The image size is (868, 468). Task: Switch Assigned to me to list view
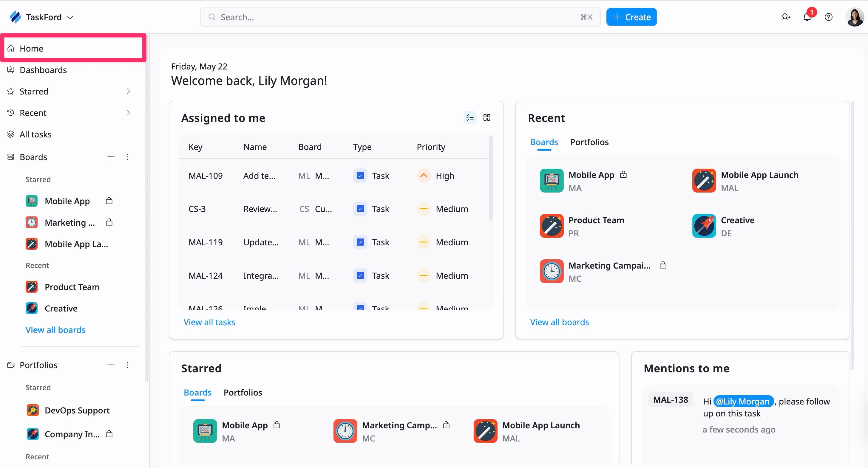(x=470, y=117)
